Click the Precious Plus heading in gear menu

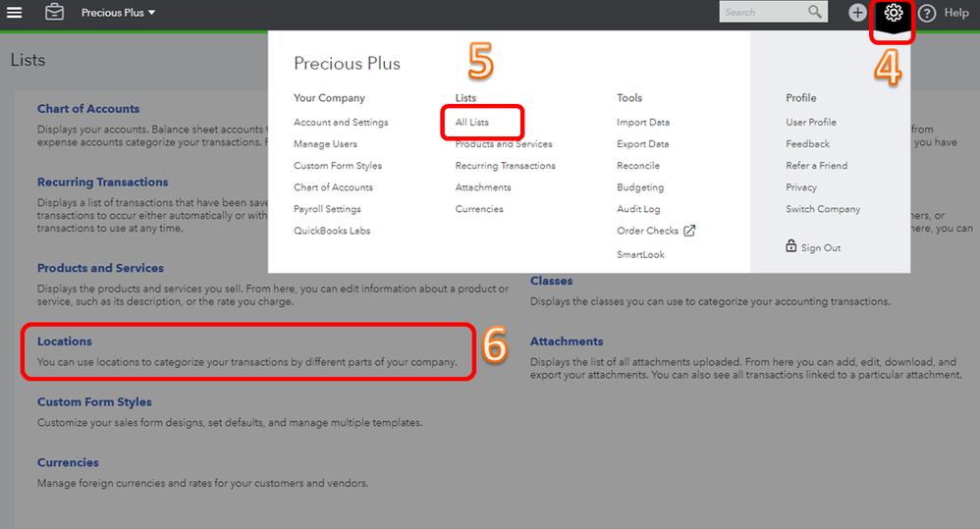tap(347, 64)
